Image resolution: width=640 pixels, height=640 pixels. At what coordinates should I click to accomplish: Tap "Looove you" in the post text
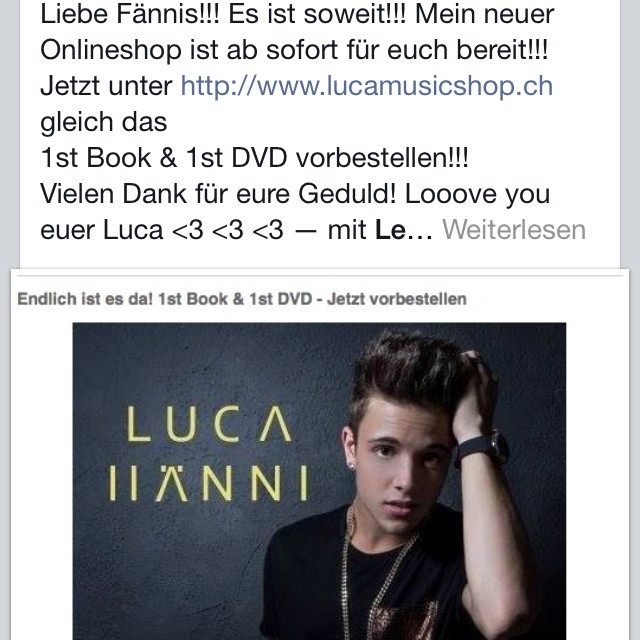click(477, 194)
